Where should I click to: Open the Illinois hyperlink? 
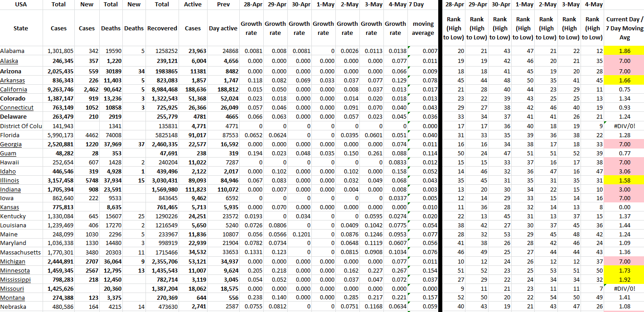[x=10, y=180]
